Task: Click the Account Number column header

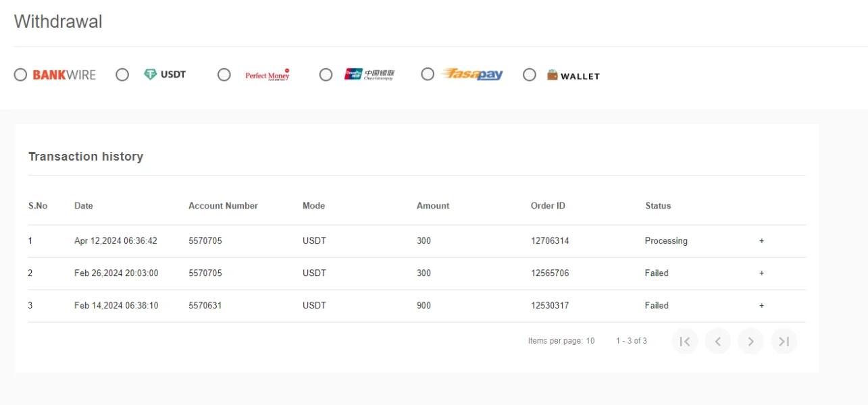Action: 223,206
